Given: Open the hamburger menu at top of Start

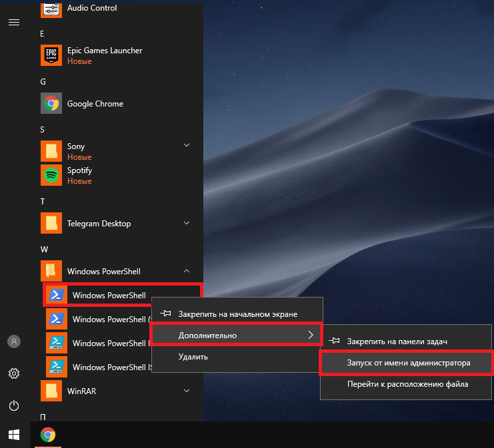Looking at the screenshot, I should (x=14, y=23).
